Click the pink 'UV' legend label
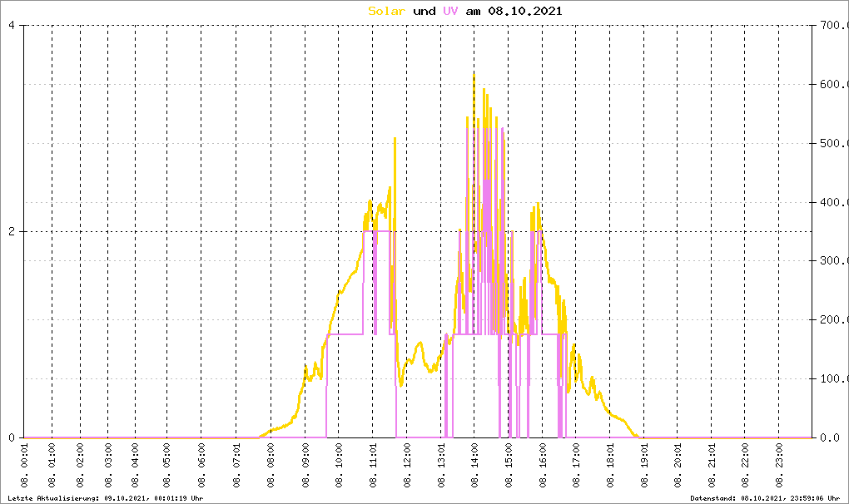849x504 pixels. (450, 11)
